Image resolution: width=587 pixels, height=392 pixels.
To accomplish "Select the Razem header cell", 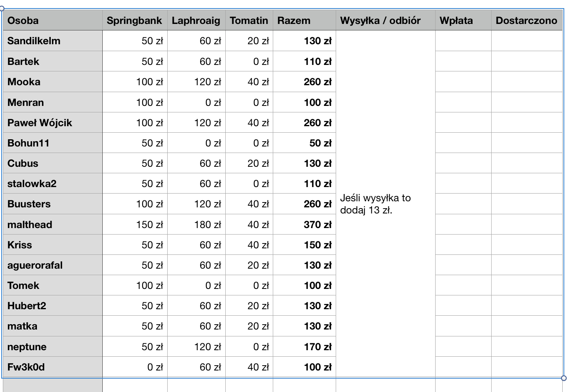I will click(304, 21).
